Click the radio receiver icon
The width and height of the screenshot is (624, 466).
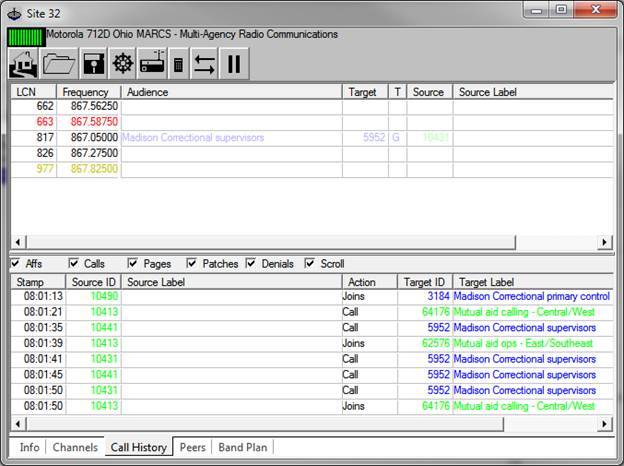click(x=152, y=64)
